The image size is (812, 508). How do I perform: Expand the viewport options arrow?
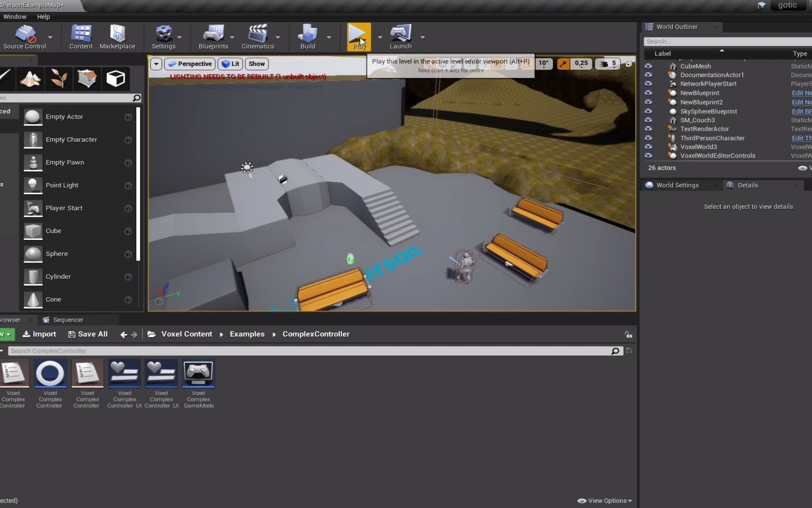pos(156,63)
